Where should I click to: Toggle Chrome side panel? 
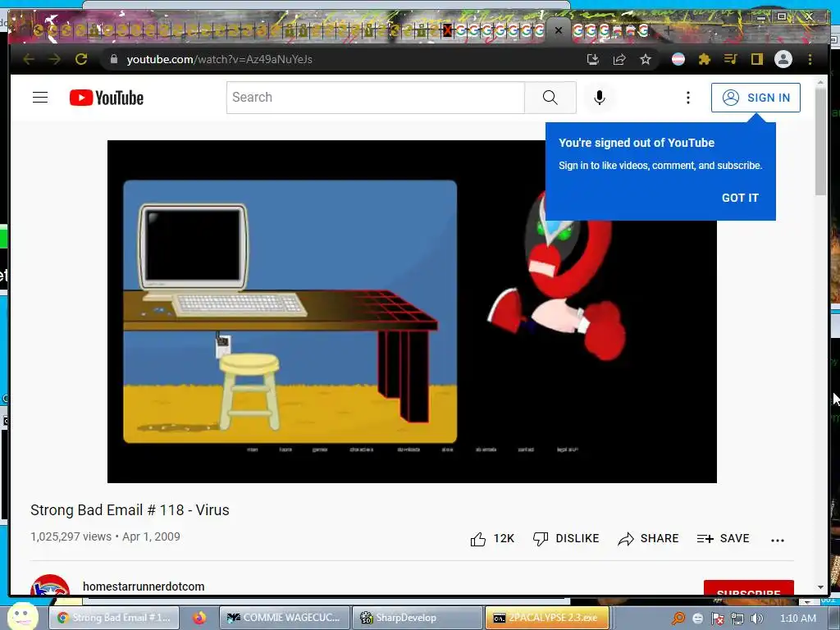(756, 59)
